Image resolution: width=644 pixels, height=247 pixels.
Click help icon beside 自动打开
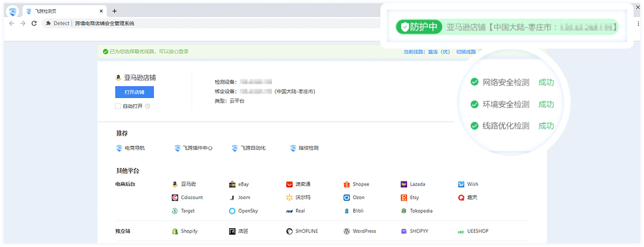[x=148, y=106]
